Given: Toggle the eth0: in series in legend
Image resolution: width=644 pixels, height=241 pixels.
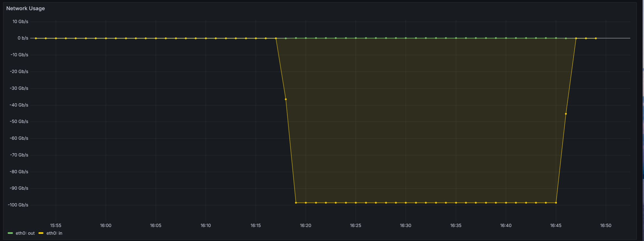Looking at the screenshot, I should coord(54,233).
